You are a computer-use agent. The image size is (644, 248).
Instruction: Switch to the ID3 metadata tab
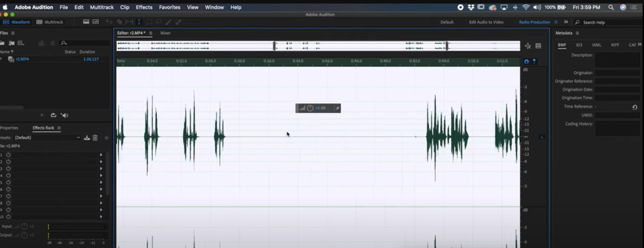[x=579, y=45]
